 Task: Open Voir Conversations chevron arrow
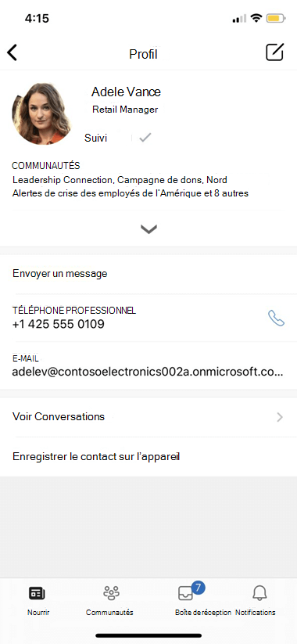(x=280, y=417)
